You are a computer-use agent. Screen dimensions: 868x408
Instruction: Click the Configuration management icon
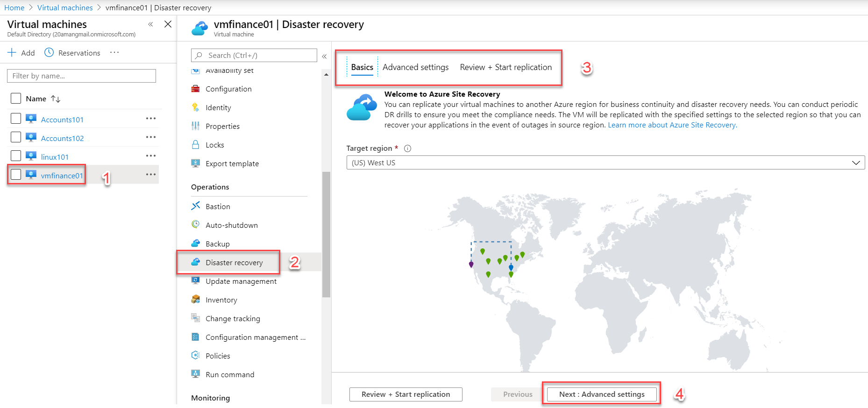click(196, 337)
